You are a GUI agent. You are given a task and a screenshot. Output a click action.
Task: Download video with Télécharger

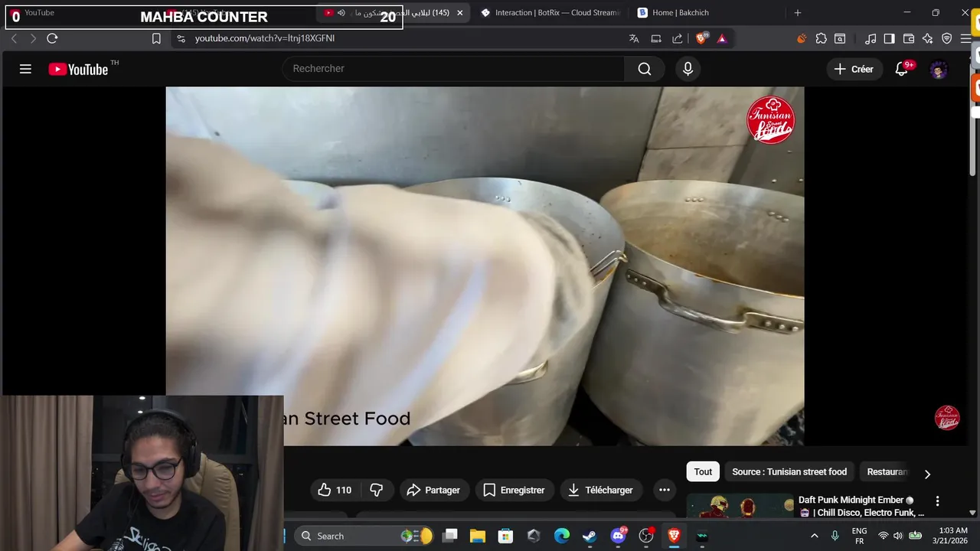click(x=600, y=490)
